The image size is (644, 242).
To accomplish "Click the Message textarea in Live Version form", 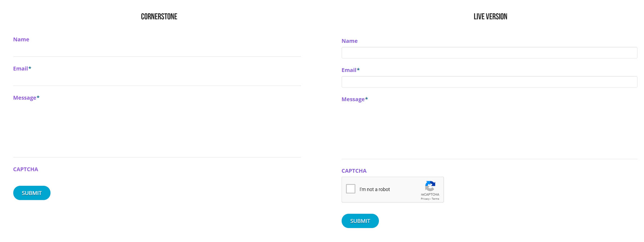I will click(489, 132).
